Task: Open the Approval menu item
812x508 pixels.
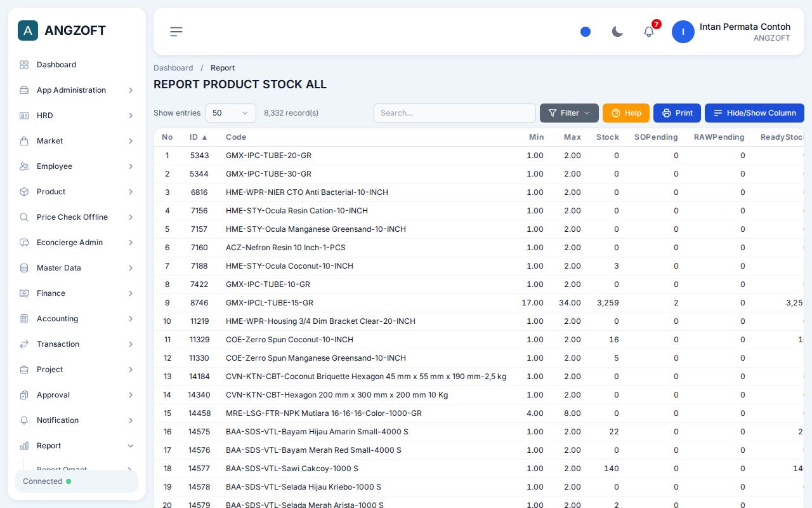Action: point(77,395)
